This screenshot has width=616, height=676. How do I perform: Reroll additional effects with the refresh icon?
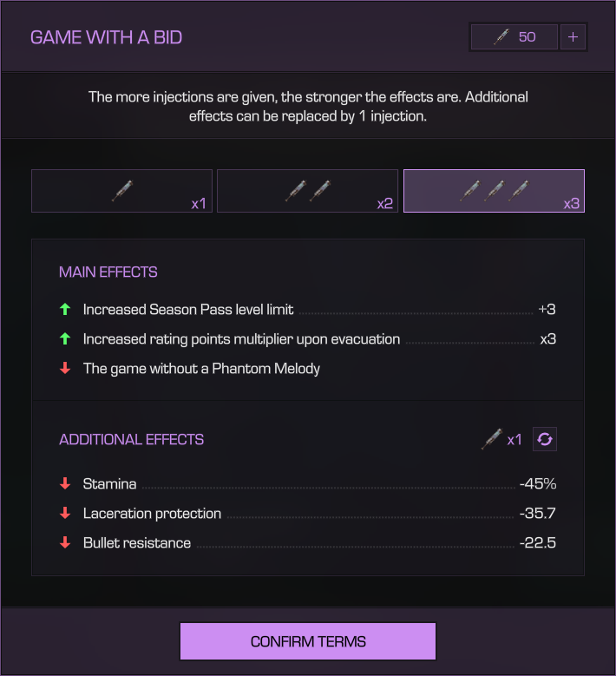click(x=545, y=439)
